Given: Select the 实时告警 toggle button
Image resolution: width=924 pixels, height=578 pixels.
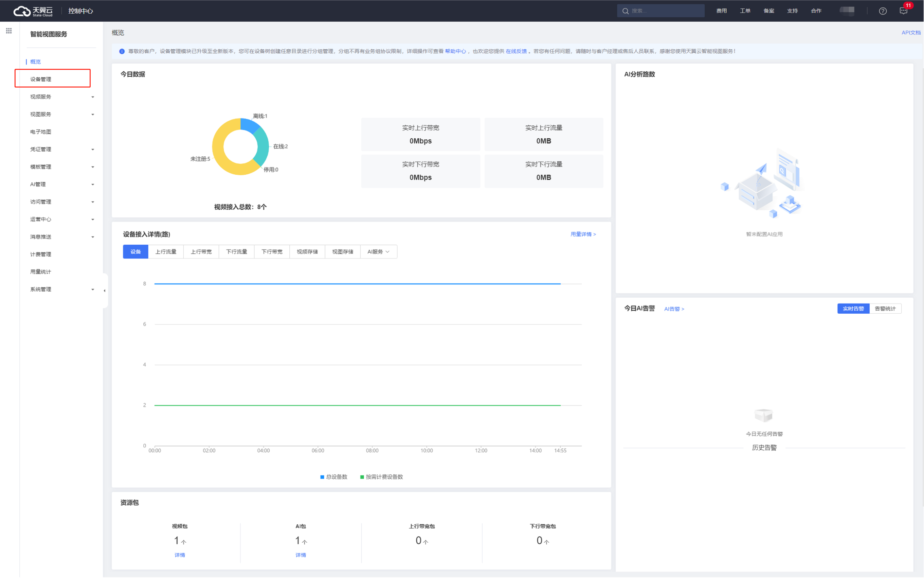Looking at the screenshot, I should click(853, 308).
